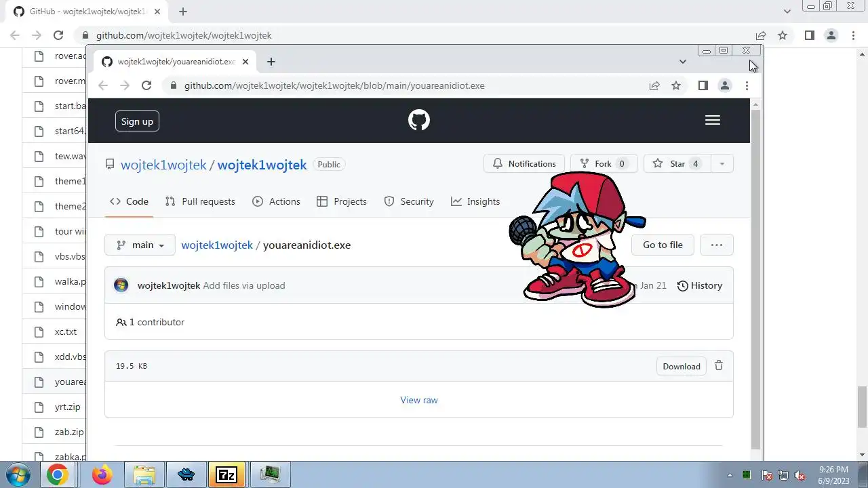Image resolution: width=868 pixels, height=488 pixels.
Task: Open repository name wojtek1wojtek link
Action: (262, 165)
